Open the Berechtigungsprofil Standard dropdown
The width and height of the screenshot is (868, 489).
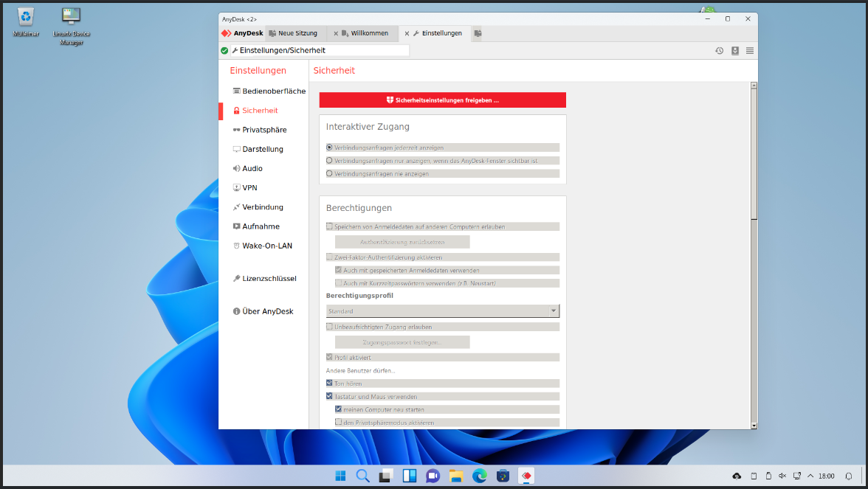[442, 311]
